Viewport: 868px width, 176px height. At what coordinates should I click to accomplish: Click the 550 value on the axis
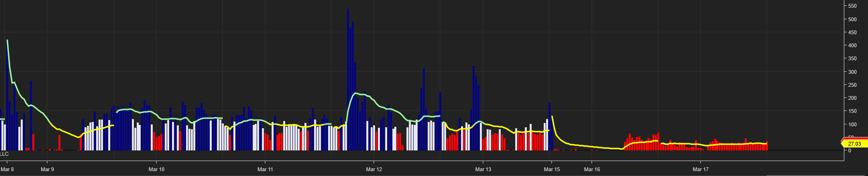tap(853, 6)
